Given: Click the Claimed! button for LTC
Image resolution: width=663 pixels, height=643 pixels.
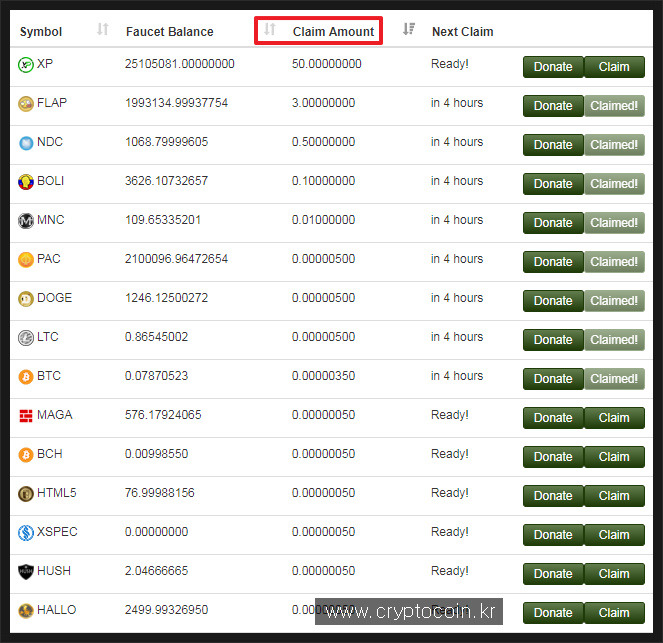Looking at the screenshot, I should point(614,340).
